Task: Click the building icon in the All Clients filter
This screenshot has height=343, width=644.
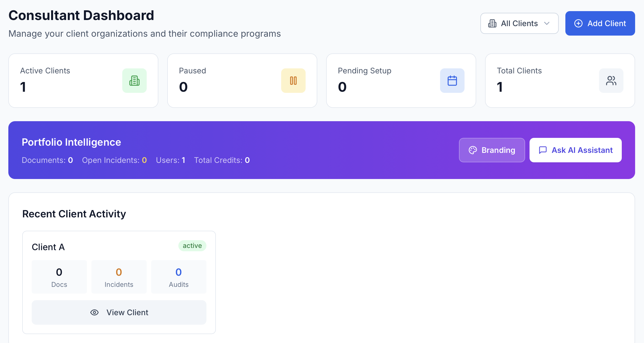Action: coord(492,23)
